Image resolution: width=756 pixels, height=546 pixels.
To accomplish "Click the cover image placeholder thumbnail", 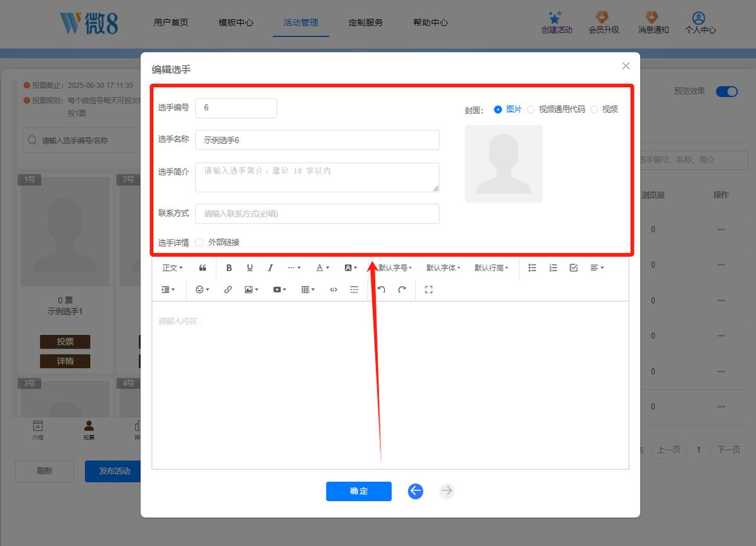I will tap(503, 163).
